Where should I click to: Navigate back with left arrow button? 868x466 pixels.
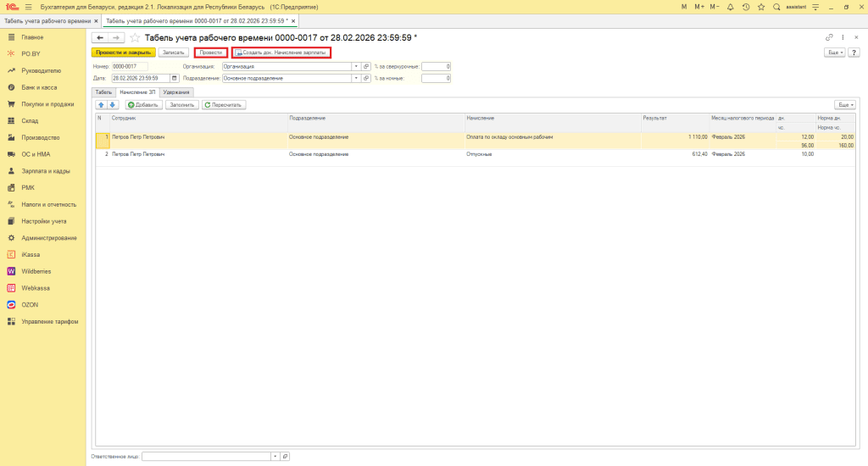[99, 38]
